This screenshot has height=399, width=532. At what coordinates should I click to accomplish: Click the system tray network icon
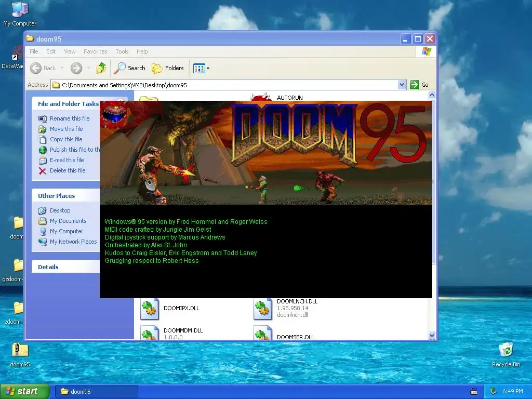[x=494, y=392]
